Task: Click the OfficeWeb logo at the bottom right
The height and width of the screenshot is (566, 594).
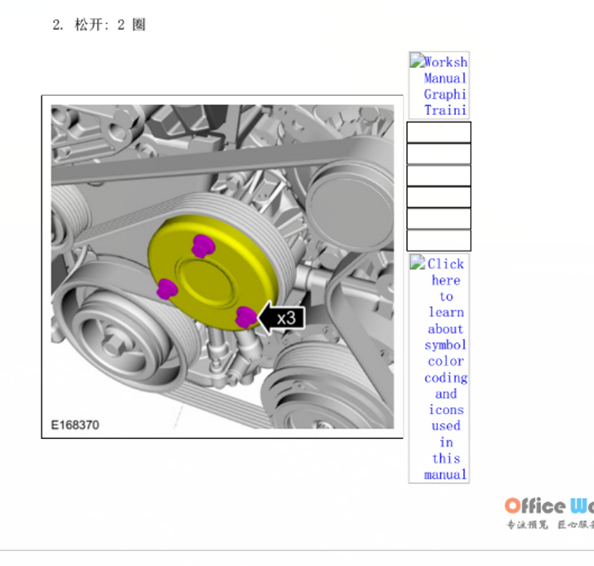Action: tap(549, 513)
